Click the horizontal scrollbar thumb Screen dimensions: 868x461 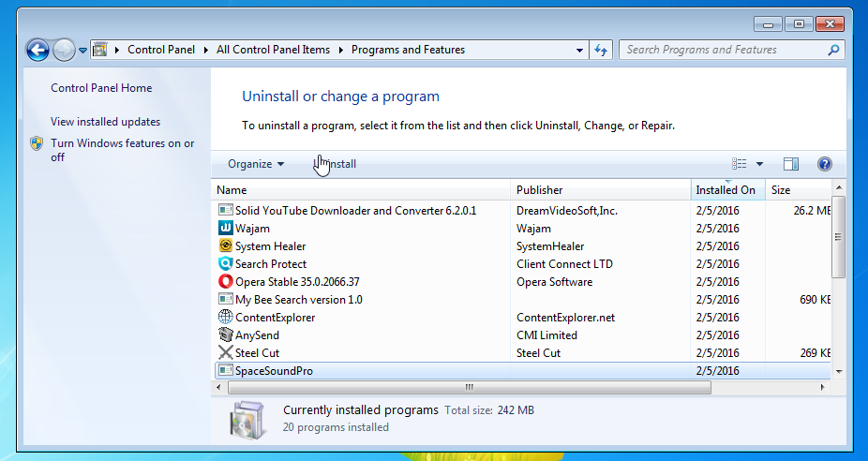click(x=470, y=387)
